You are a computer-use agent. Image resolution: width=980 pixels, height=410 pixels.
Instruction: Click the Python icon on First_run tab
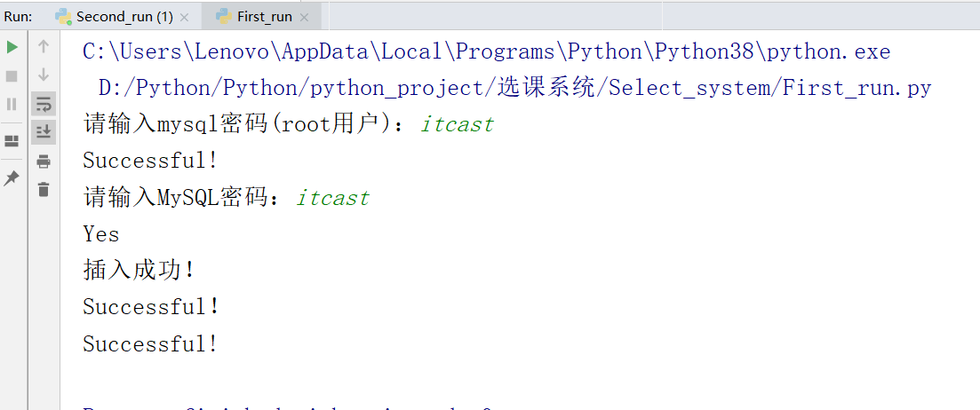[224, 17]
